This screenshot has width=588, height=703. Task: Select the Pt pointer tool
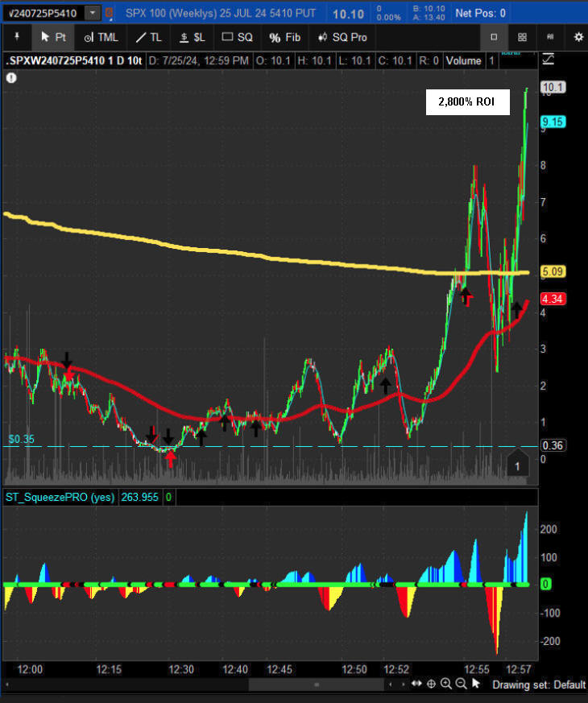[54, 37]
